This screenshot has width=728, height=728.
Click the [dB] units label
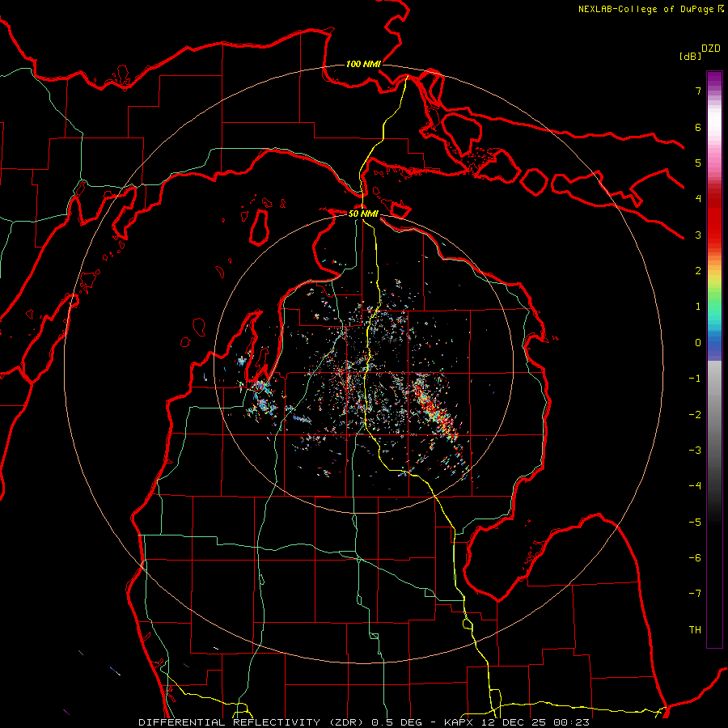tap(690, 56)
